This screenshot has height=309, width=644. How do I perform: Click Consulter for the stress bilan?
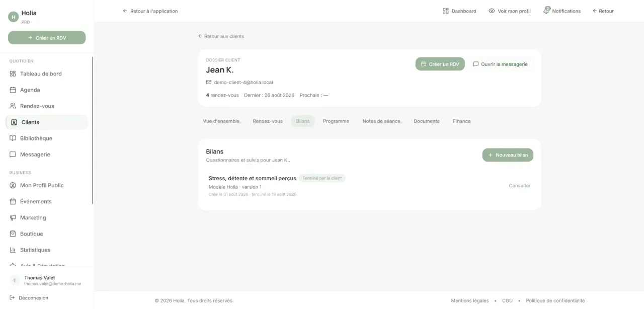click(520, 186)
